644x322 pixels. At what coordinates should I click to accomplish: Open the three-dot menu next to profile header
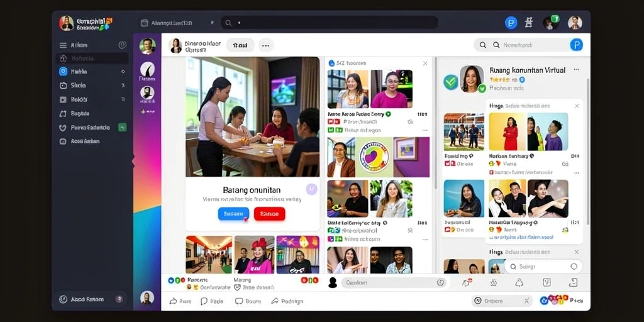[x=266, y=45]
